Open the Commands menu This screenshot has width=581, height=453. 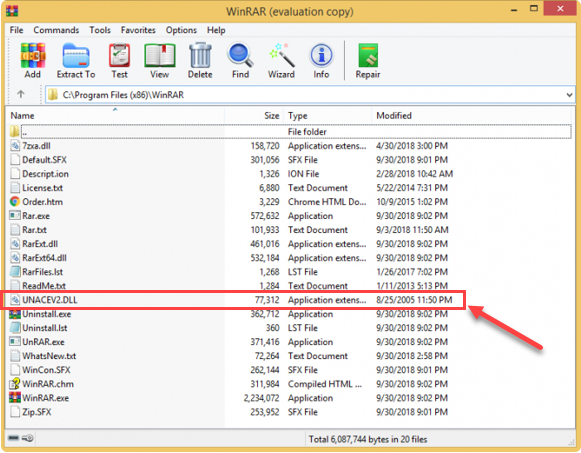[56, 30]
